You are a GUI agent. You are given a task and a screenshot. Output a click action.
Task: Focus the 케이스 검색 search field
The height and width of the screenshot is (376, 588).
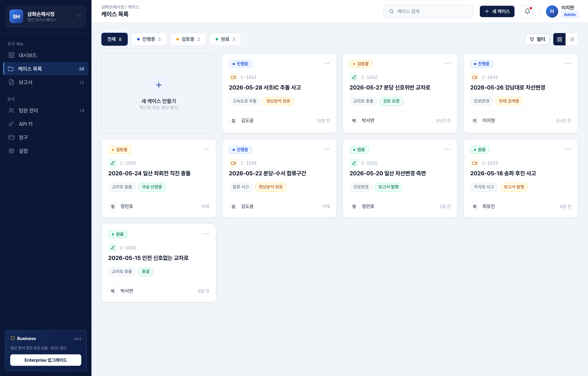pos(428,11)
